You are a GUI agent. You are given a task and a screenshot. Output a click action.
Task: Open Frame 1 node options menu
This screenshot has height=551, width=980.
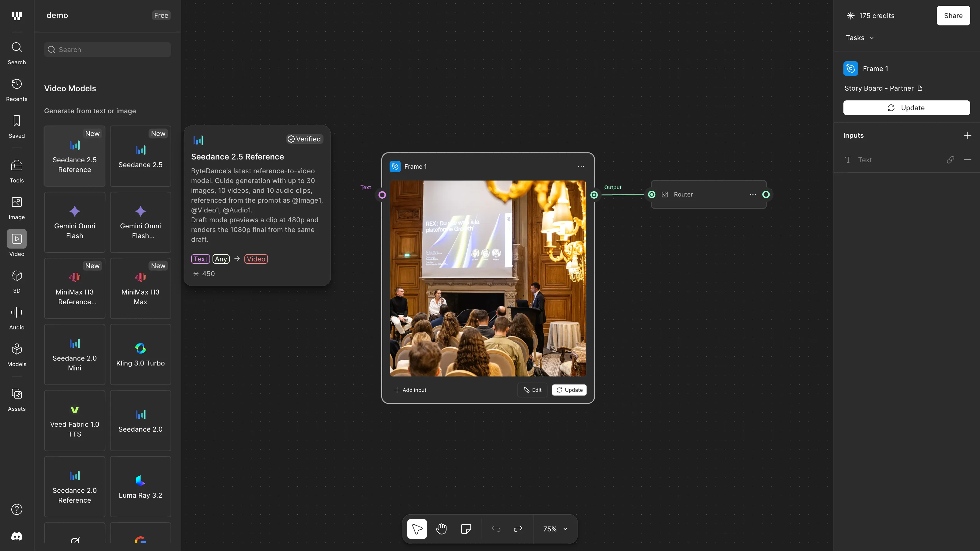click(581, 167)
